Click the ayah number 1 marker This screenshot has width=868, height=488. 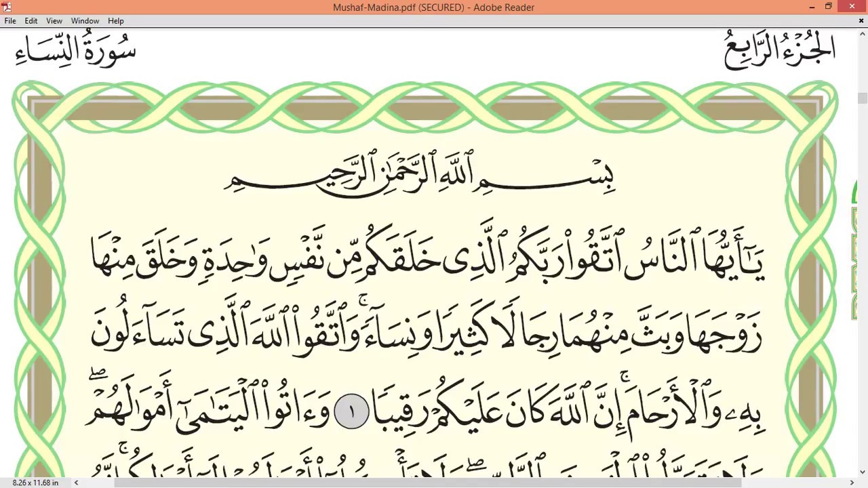click(351, 411)
